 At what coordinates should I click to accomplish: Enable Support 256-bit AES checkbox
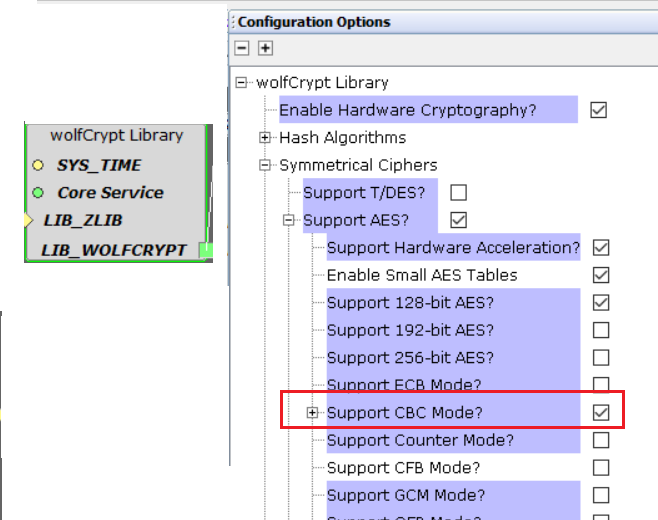tap(601, 357)
